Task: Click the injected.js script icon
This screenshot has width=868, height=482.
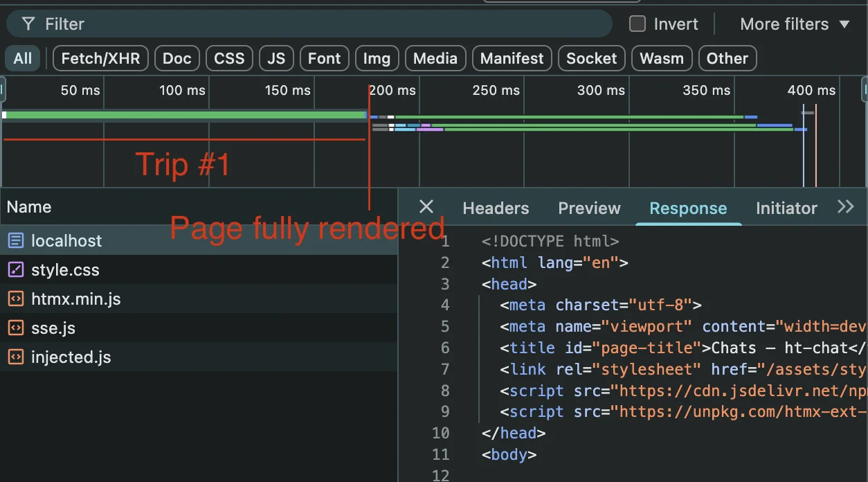Action: [x=15, y=357]
